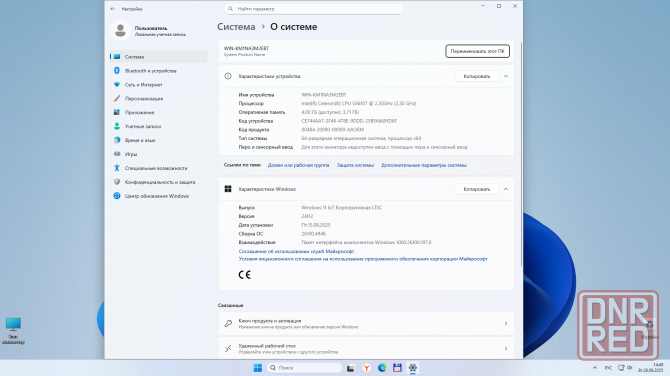670x376 pixels.
Task: Click the settings page vertical scrollbar
Action: click(520, 154)
